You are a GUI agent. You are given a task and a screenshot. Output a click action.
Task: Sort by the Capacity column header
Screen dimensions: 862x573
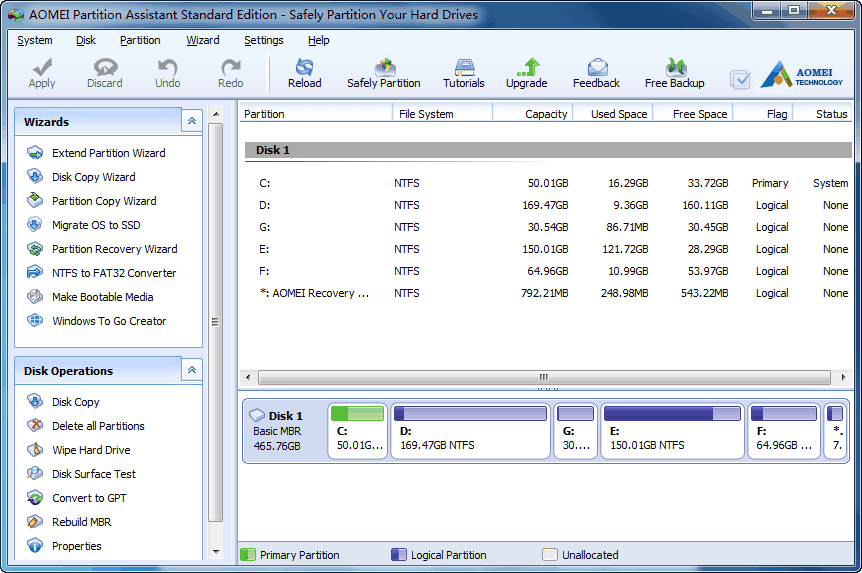(533, 114)
